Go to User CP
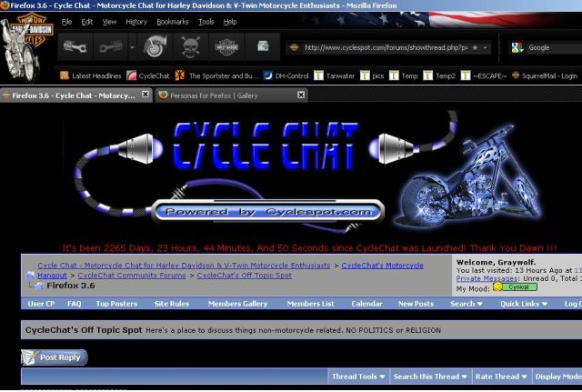 [41, 304]
